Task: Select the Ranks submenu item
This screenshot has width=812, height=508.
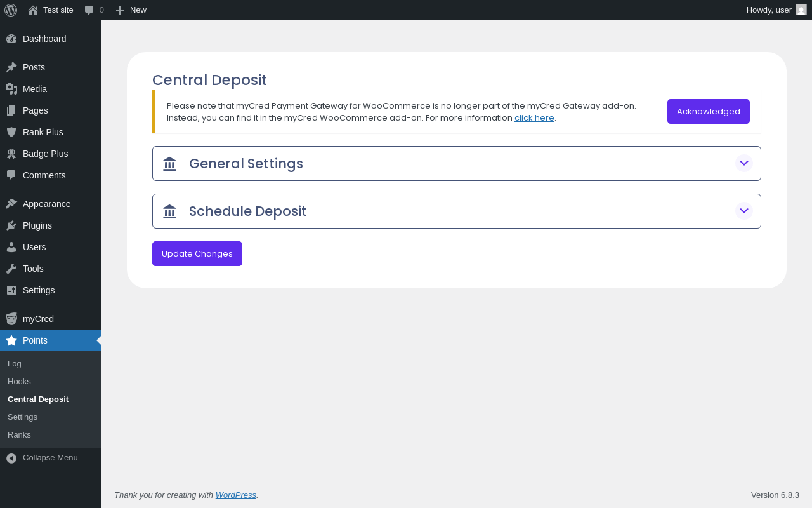Action: pyautogui.click(x=19, y=435)
